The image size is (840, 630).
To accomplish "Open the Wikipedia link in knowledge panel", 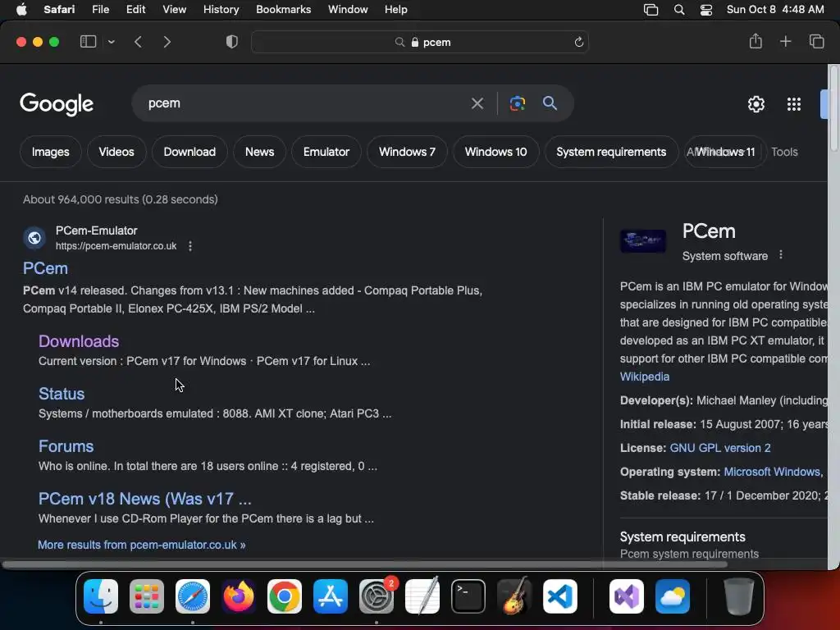I will 645,377.
